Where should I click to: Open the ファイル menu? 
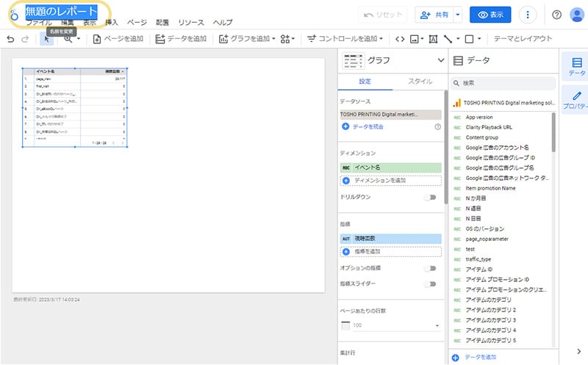click(x=39, y=23)
